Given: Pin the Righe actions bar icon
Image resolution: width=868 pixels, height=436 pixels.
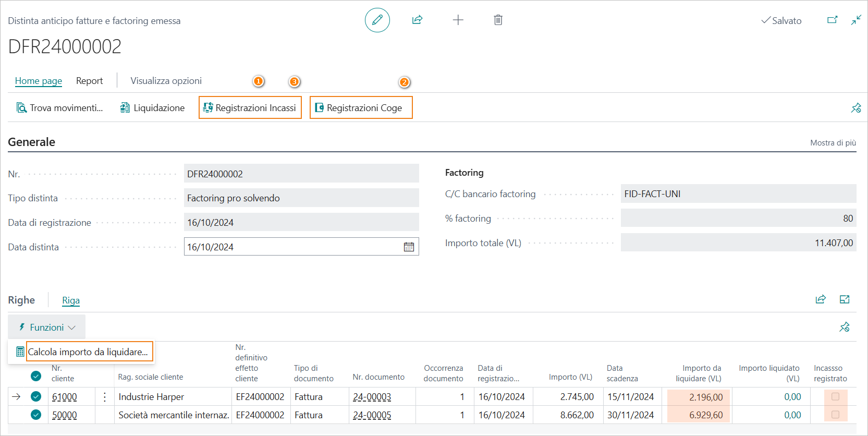Looking at the screenshot, I should [845, 327].
